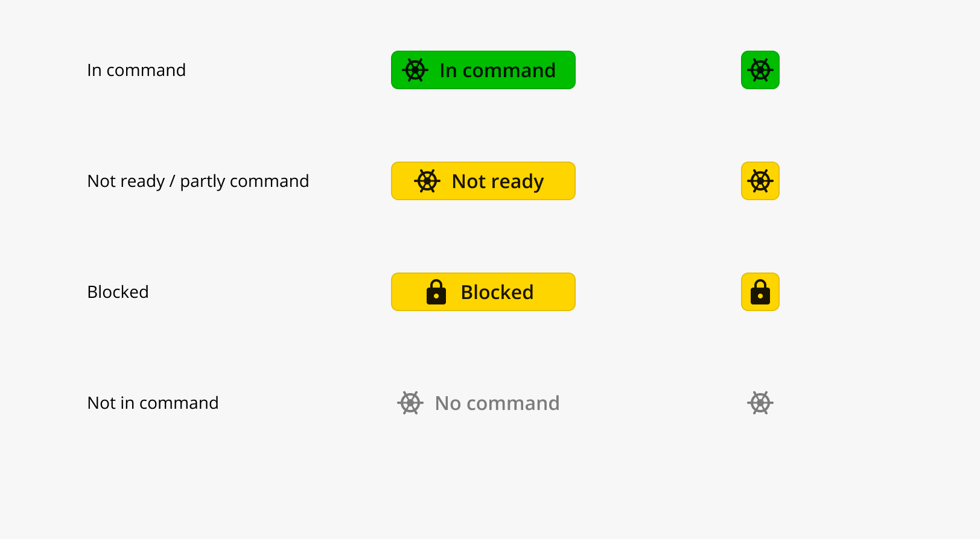This screenshot has width=980, height=539.
Task: Click the word No in grey No command
Action: click(448, 403)
